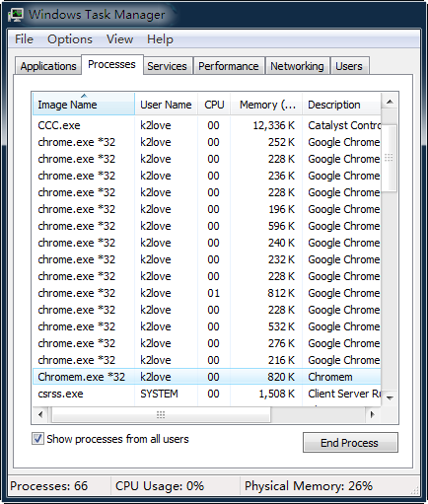Click Processes: 66 in status bar

click(x=49, y=486)
